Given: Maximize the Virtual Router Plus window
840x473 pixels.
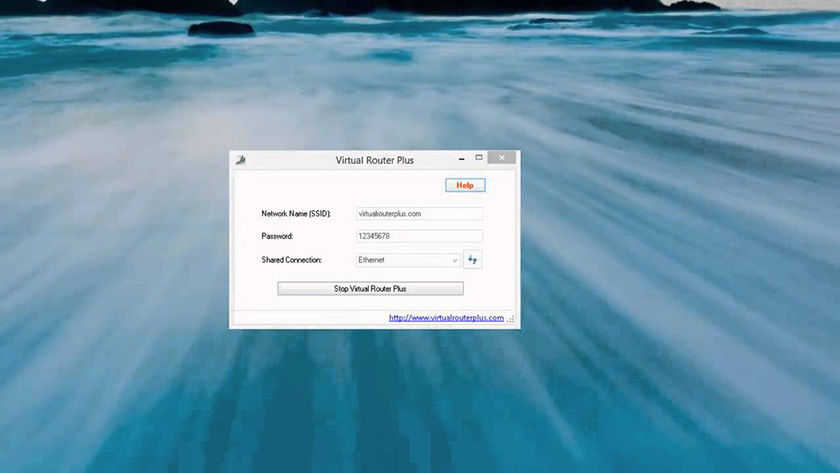Looking at the screenshot, I should tap(479, 158).
